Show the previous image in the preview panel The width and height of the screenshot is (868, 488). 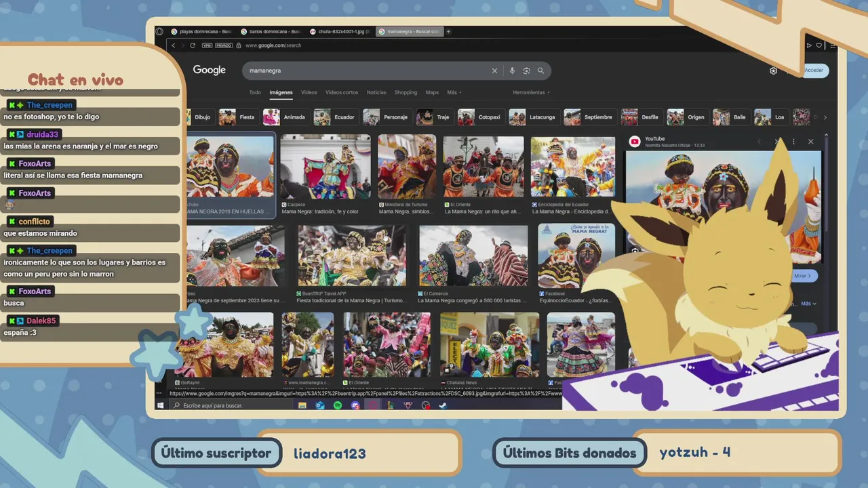pos(759,142)
